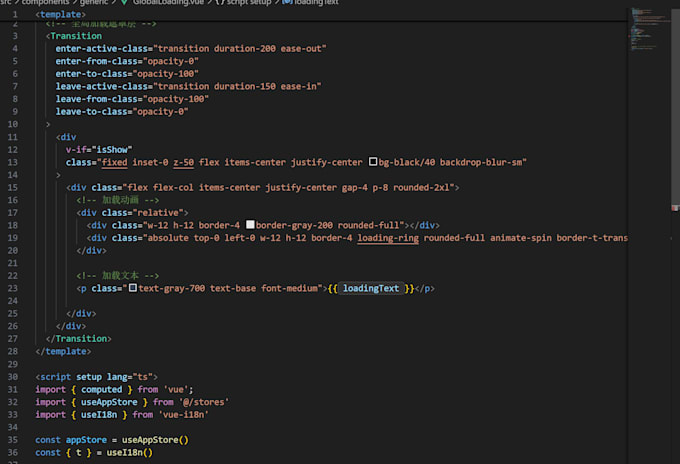This screenshot has width=680, height=464.
Task: Click leave-to-class attribute name
Action: (91, 111)
